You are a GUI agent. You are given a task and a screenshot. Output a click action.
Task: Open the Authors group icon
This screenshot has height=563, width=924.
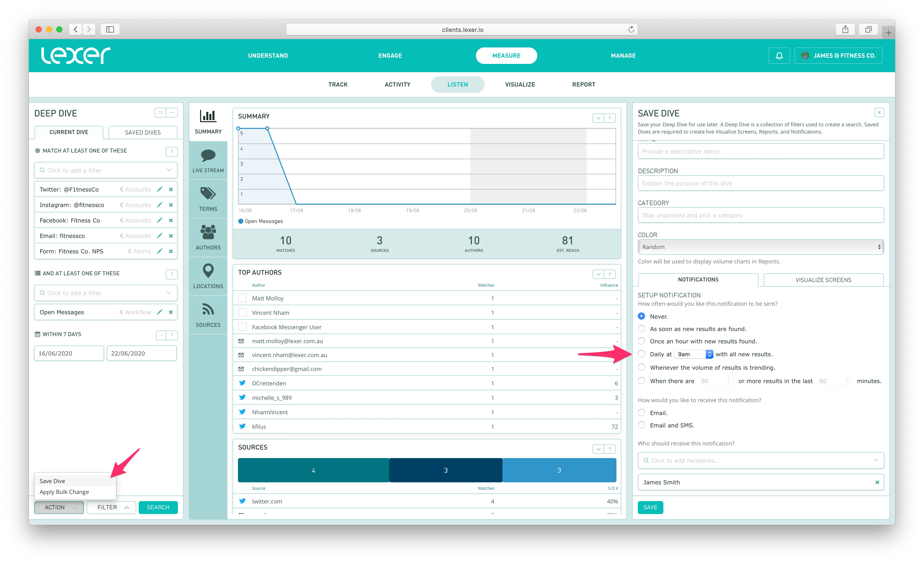(x=208, y=233)
